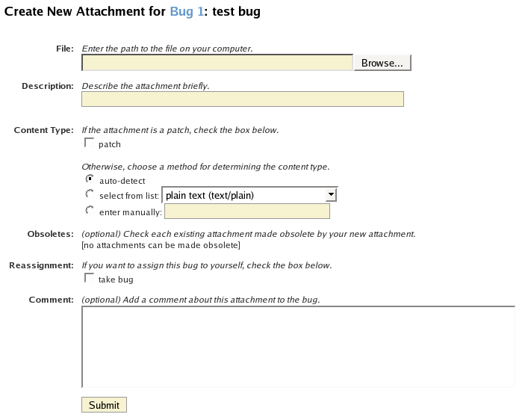This screenshot has width=528, height=420.
Task: Open the plain text (text/plain) dropdown
Action: pyautogui.click(x=249, y=195)
